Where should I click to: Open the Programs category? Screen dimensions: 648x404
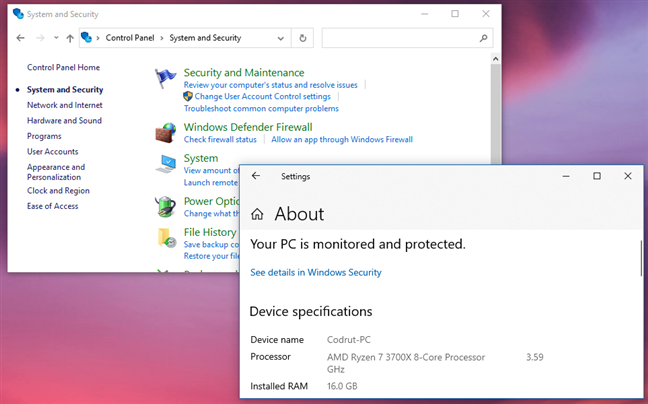pos(44,136)
